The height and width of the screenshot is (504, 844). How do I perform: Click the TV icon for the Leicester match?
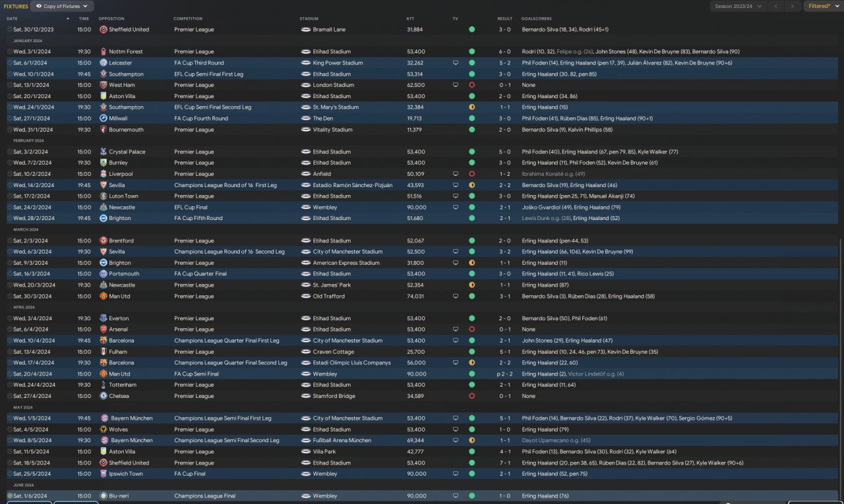pos(455,63)
